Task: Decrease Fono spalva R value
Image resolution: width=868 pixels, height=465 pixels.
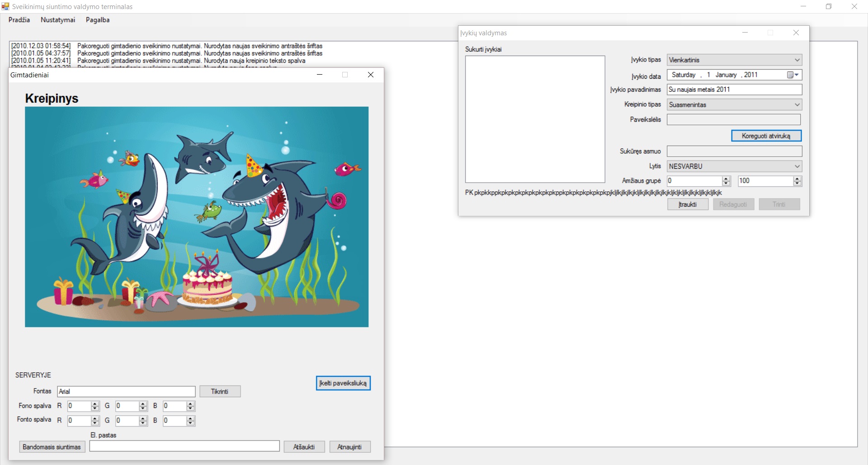Action: (x=95, y=408)
